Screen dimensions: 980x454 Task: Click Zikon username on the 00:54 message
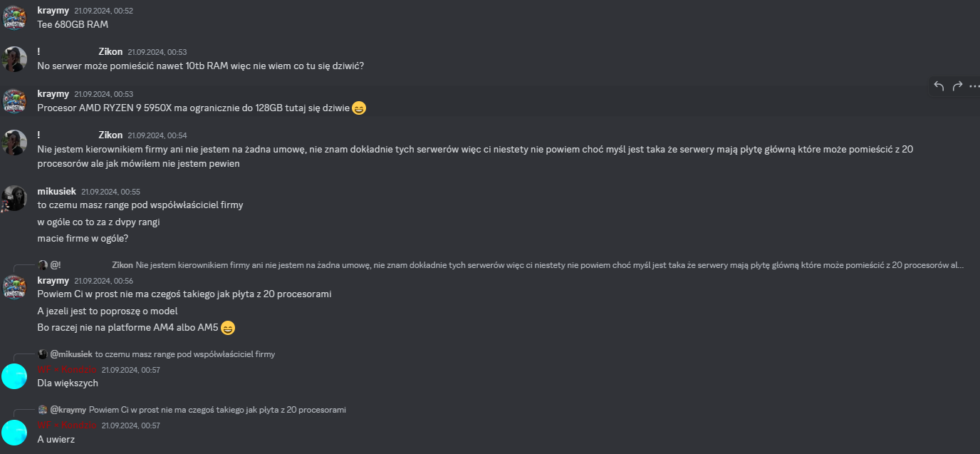[x=110, y=135]
